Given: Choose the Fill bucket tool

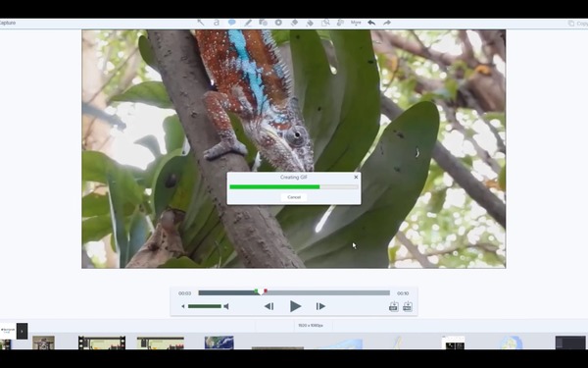Looking at the screenshot, I should point(310,23).
